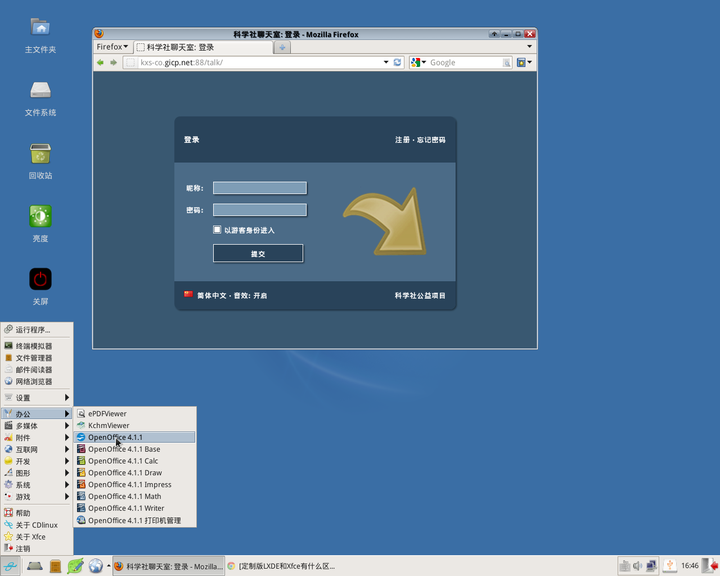Click the 注册 register link
Viewport: 720px width, 576px height.
click(x=402, y=140)
